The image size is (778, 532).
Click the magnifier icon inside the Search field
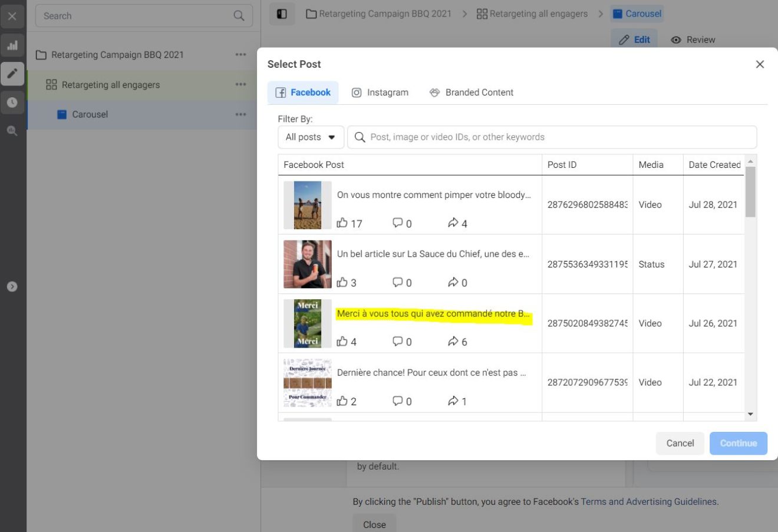238,15
